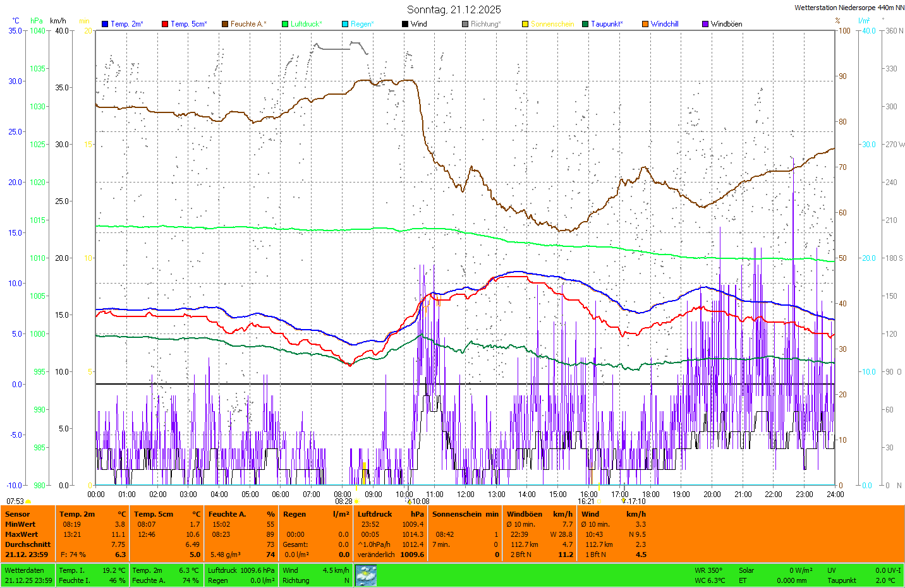The width and height of the screenshot is (905, 588).
Task: Select the Luftdruck hPa table header
Action: tap(390, 514)
